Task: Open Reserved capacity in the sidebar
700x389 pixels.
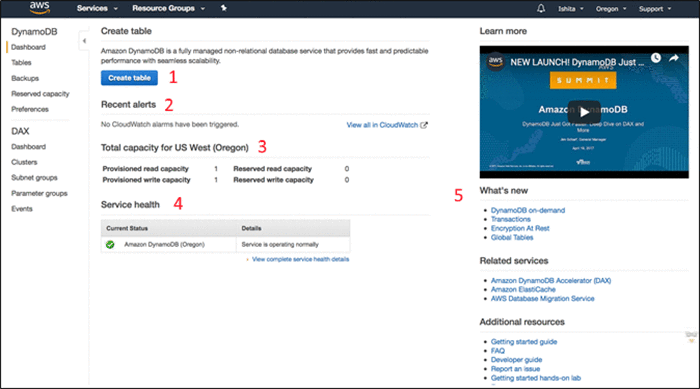Action: [x=40, y=94]
